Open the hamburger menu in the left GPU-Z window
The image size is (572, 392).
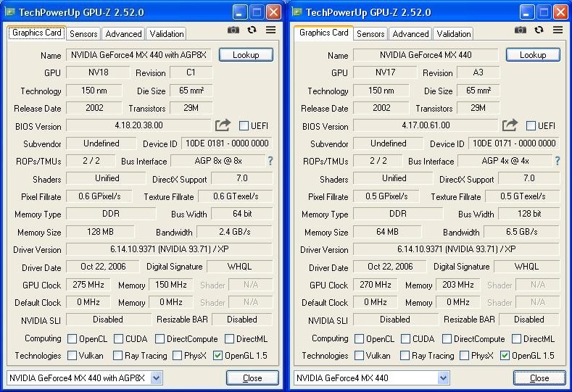click(270, 30)
